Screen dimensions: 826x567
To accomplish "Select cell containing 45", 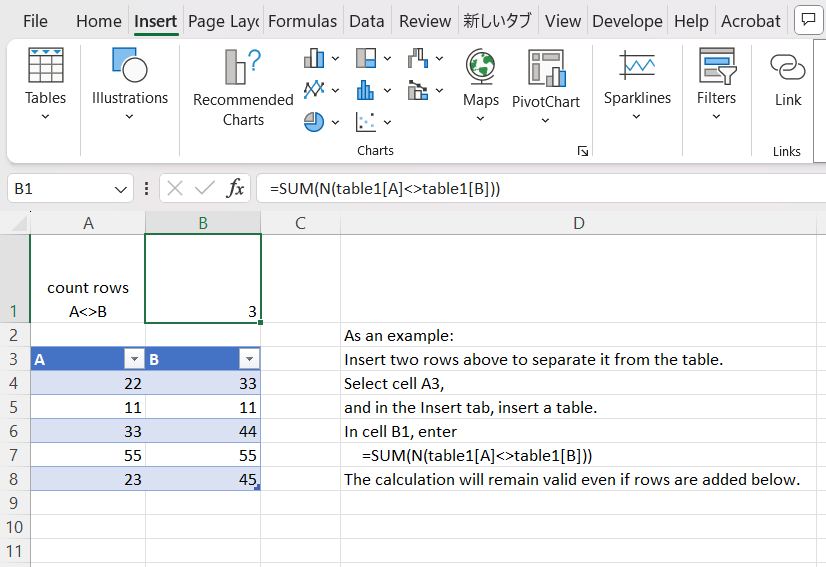I will click(x=203, y=479).
